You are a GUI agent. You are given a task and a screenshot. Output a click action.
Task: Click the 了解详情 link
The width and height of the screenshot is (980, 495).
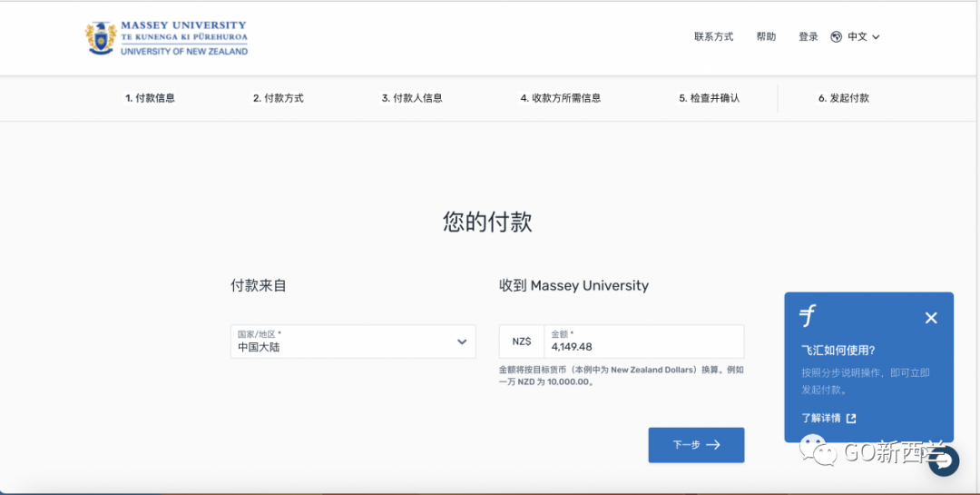click(821, 418)
